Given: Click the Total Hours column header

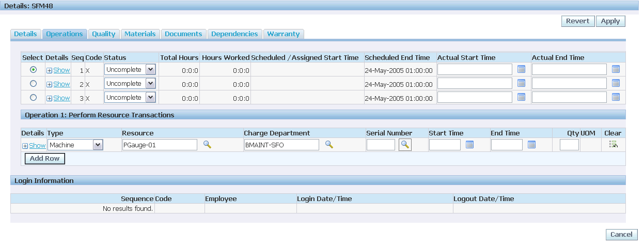Looking at the screenshot, I should [x=179, y=57].
